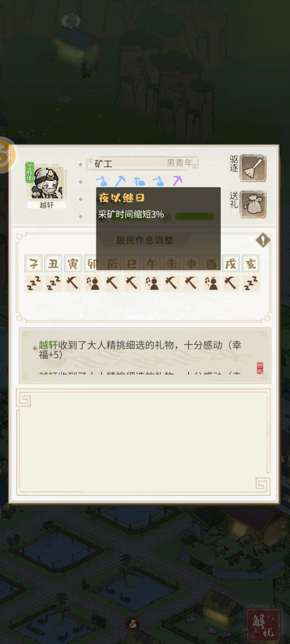Tap the orange coin icon at left edge
Viewport: 290px width, 644px height.
pyautogui.click(x=6, y=155)
